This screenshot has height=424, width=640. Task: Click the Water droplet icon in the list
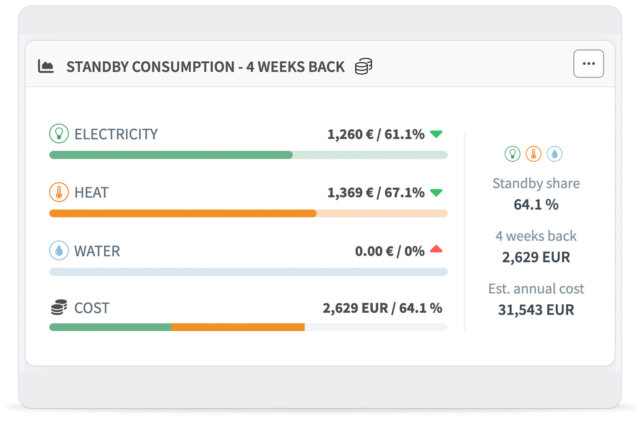click(x=59, y=251)
